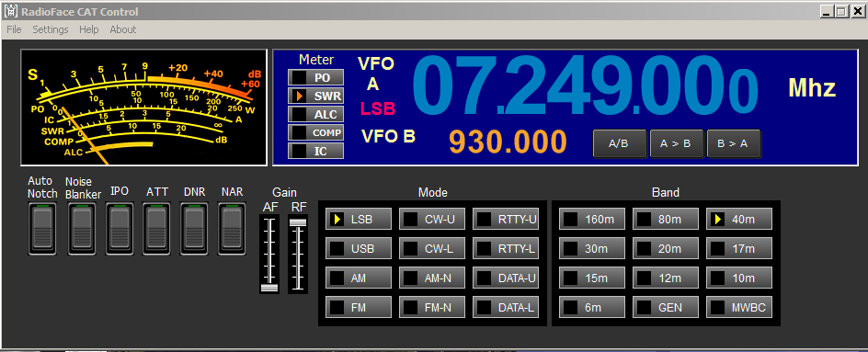Click the VFO B 930.000 frequency display
The height and width of the screenshot is (352, 868).
(x=508, y=142)
